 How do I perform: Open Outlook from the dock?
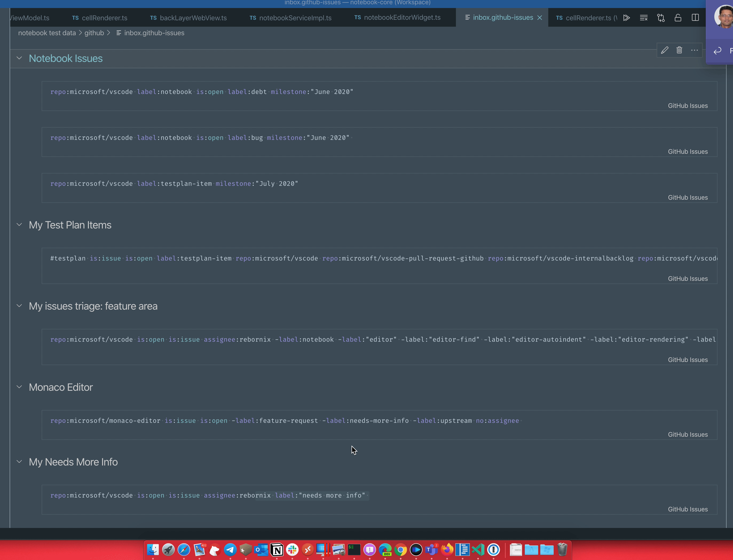[x=261, y=550]
